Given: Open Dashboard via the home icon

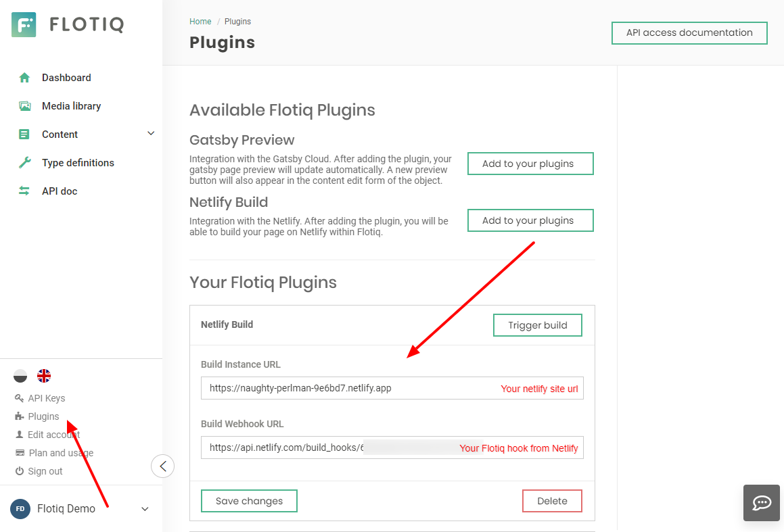Looking at the screenshot, I should [x=24, y=78].
